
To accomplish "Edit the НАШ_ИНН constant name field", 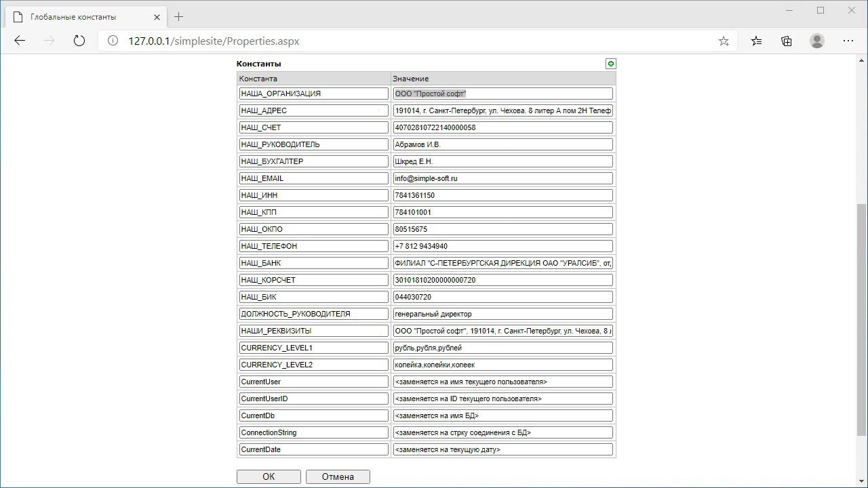I will click(313, 195).
